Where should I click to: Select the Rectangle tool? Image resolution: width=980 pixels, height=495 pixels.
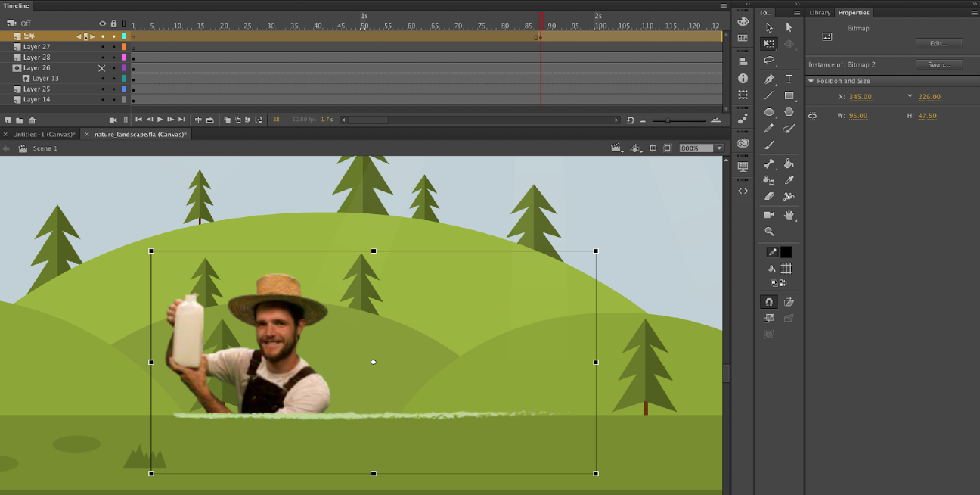tap(789, 95)
